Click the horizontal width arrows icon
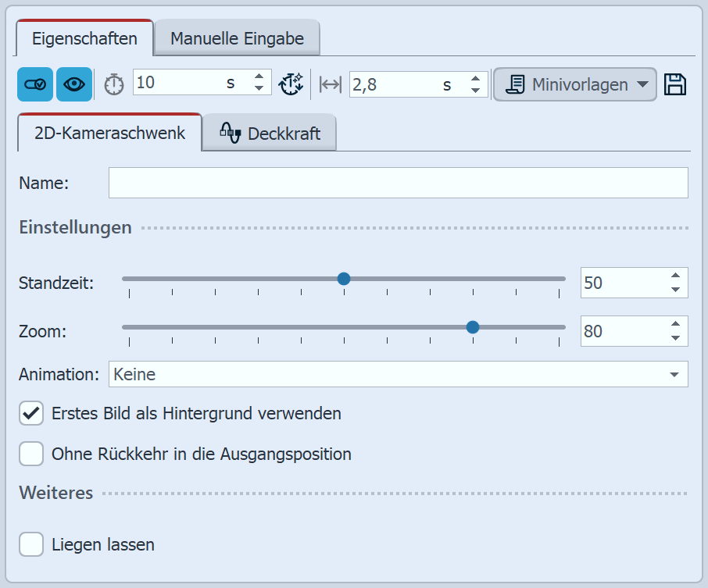This screenshot has height=588, width=708. [x=331, y=84]
